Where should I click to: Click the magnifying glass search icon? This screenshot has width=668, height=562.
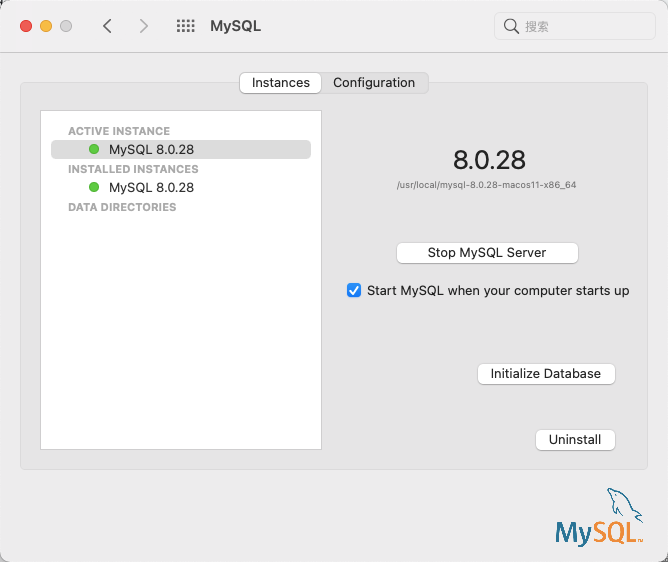(511, 26)
